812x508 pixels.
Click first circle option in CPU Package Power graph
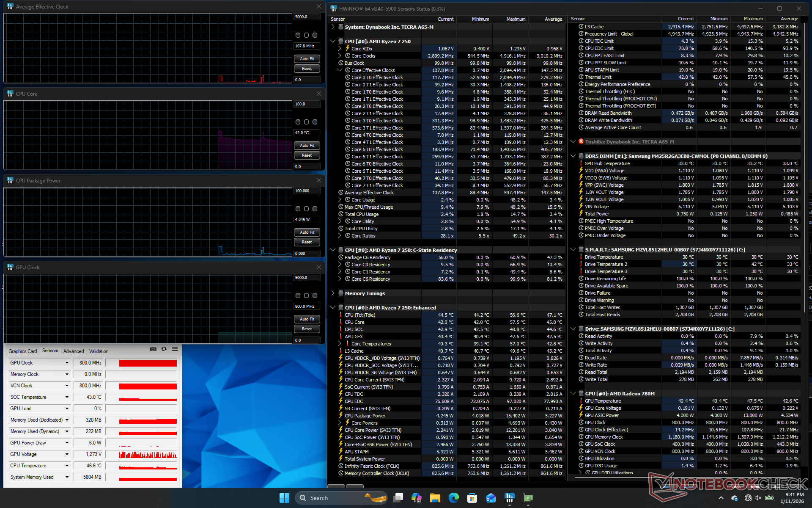coord(298,209)
